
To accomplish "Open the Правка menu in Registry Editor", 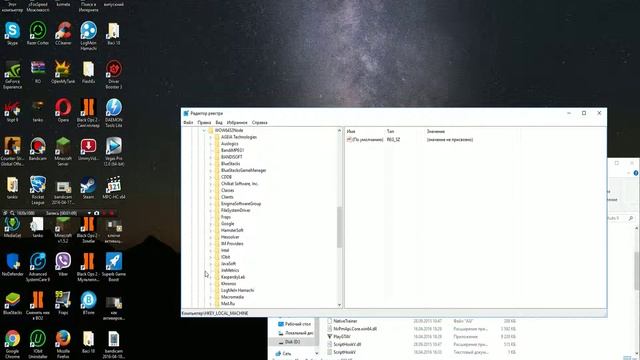I will [204, 122].
